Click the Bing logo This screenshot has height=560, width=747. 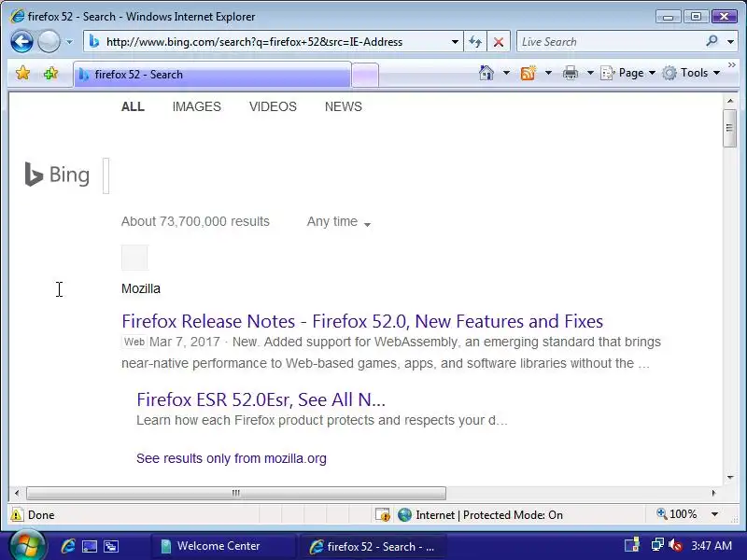coord(57,175)
